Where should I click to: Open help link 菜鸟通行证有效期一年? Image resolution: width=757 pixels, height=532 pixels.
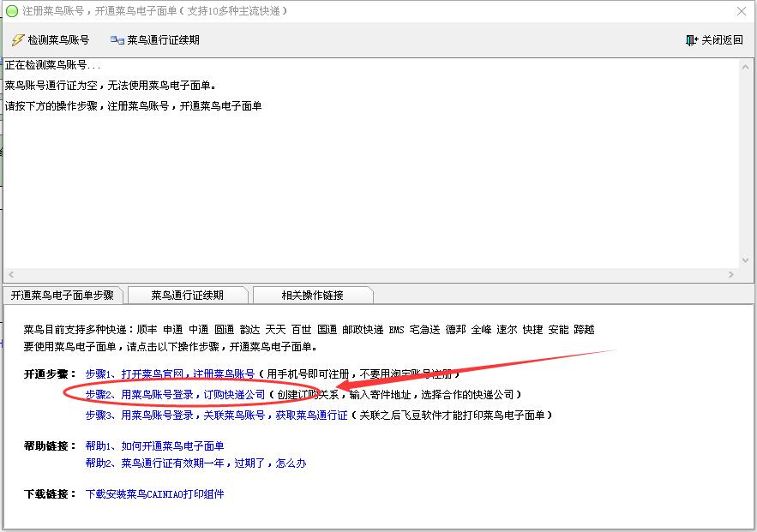coord(195,463)
